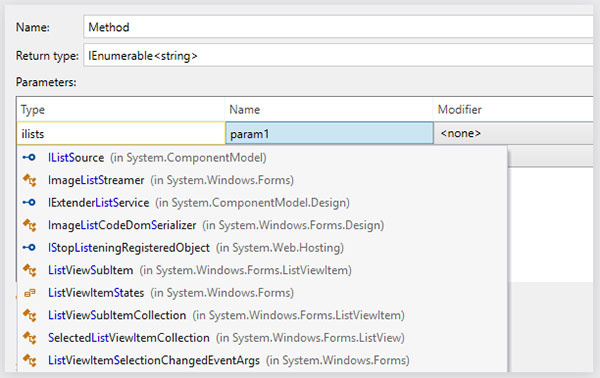
Task: Click the Name field containing Method
Action: (338, 27)
